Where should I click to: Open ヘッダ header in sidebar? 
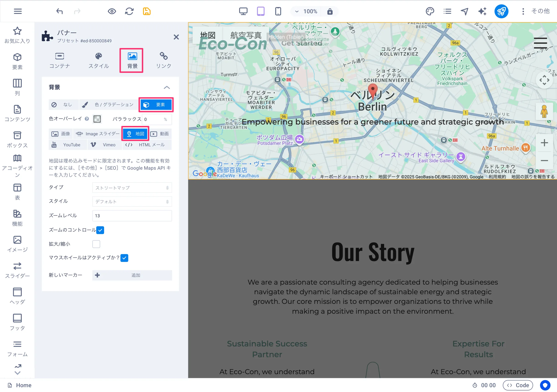[17, 296]
